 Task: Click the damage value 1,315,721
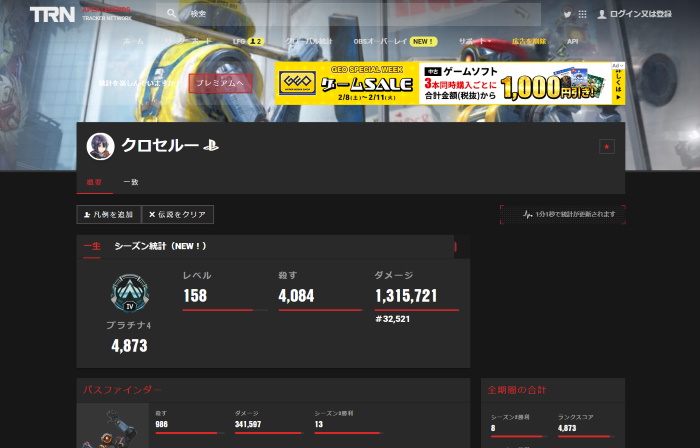coord(406,296)
